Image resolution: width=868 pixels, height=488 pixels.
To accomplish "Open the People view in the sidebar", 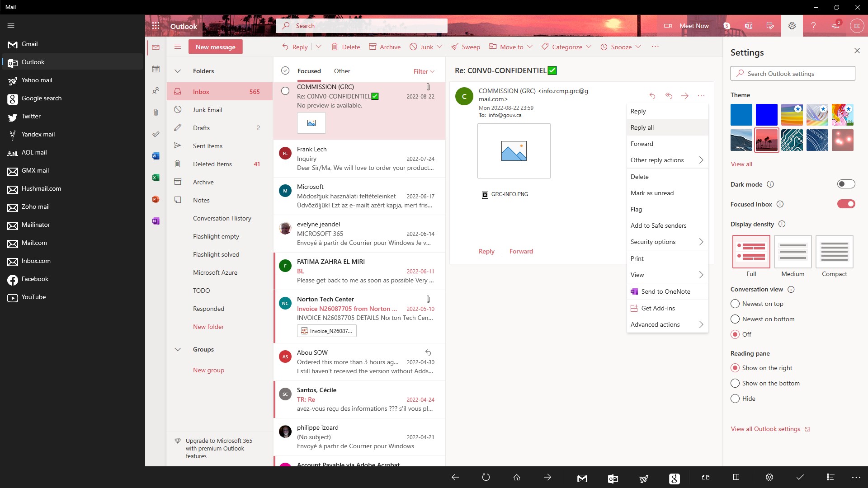I will [x=156, y=91].
